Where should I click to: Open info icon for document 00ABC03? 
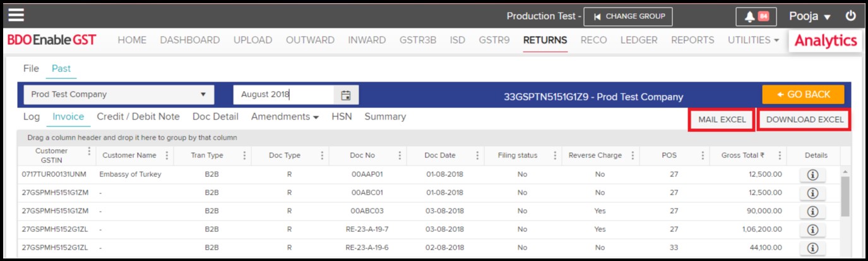click(x=812, y=212)
